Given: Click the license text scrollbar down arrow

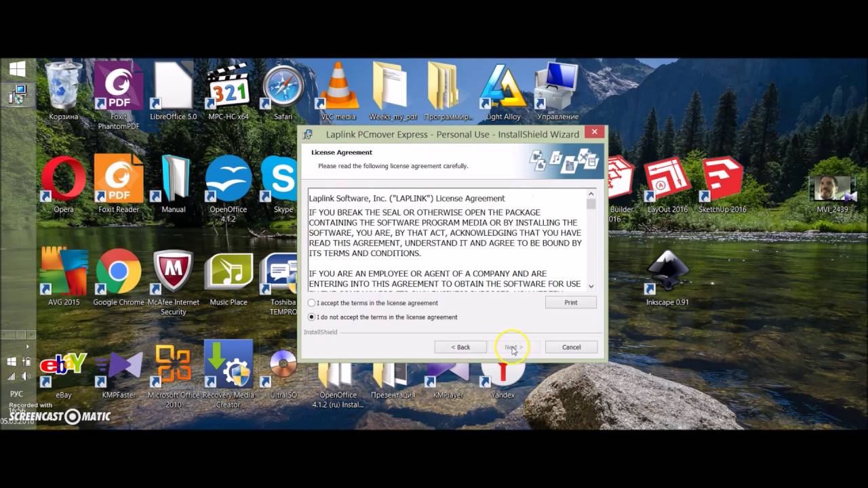Looking at the screenshot, I should click(x=591, y=285).
